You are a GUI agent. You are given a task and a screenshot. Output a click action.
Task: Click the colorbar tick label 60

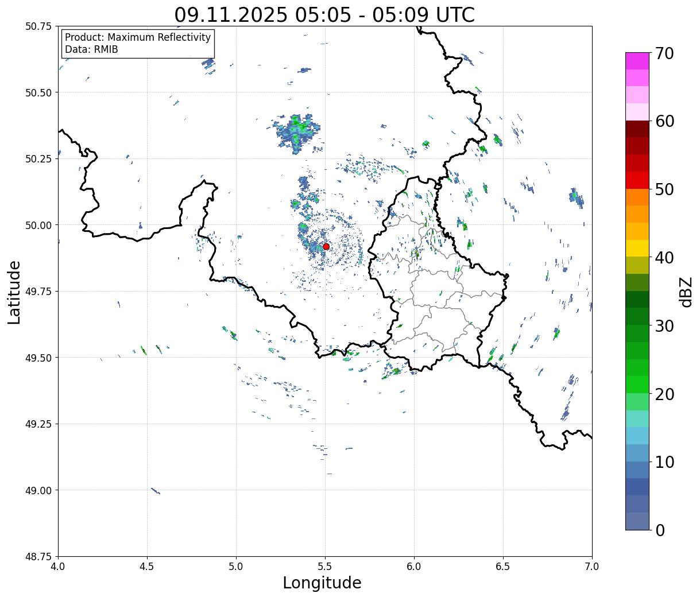pyautogui.click(x=664, y=121)
